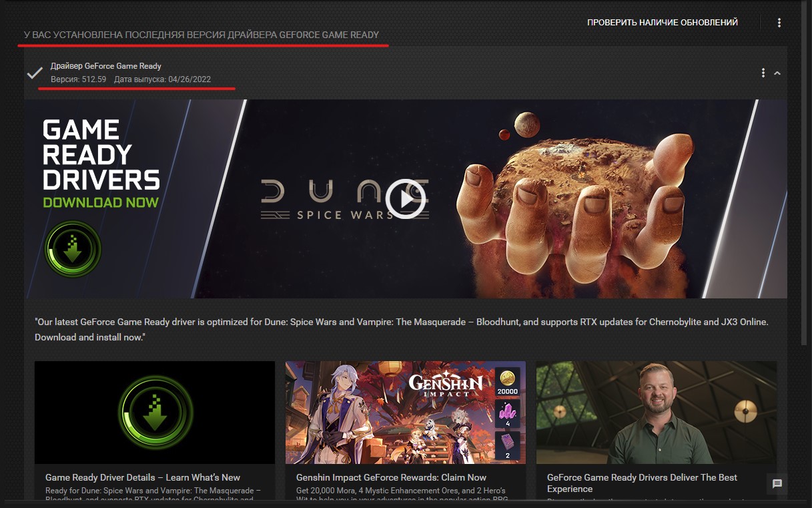Open Genshin Impact GeForce Rewards article title

tap(391, 477)
